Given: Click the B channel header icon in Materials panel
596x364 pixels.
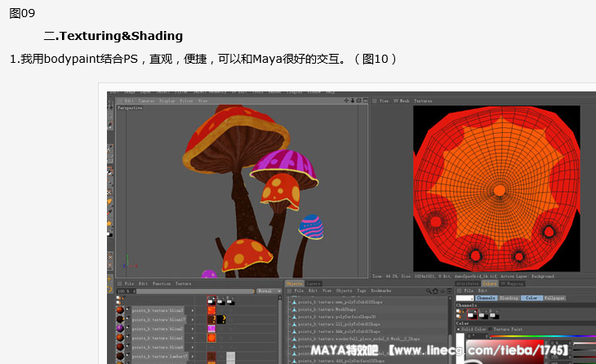Looking at the screenshot, I should click(230, 301).
